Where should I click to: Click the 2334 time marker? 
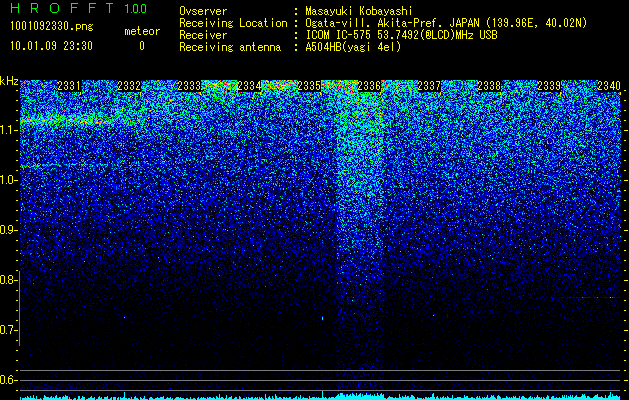(x=249, y=86)
